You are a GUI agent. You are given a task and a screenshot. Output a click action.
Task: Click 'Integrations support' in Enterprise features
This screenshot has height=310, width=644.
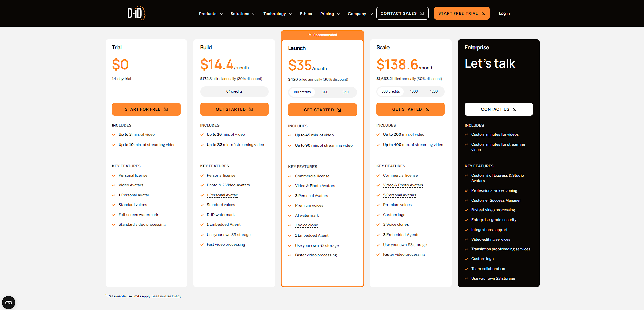point(489,230)
